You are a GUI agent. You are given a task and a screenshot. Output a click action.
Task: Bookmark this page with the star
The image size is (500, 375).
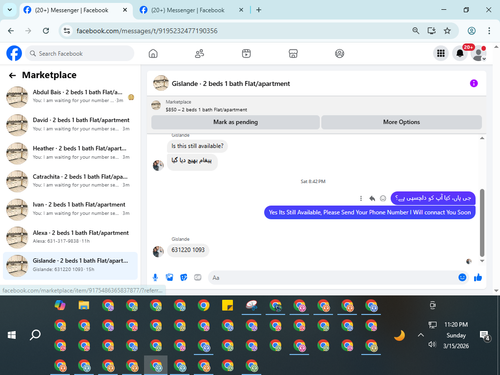447,31
